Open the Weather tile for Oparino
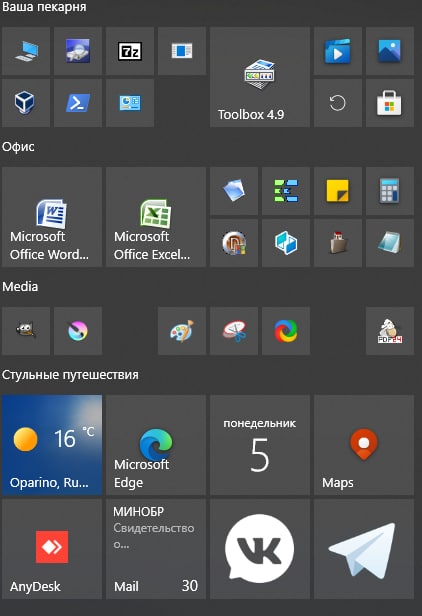Image resolution: width=422 pixels, height=616 pixels. coord(52,445)
